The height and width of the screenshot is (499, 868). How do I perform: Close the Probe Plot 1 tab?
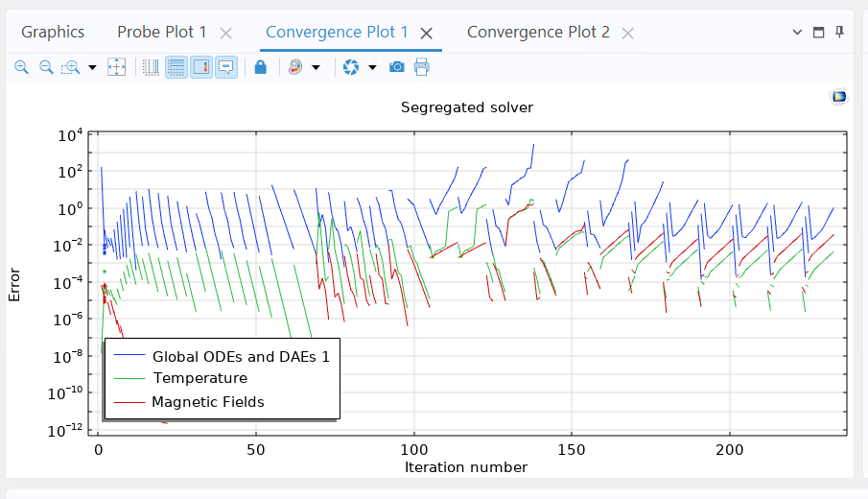click(x=226, y=33)
